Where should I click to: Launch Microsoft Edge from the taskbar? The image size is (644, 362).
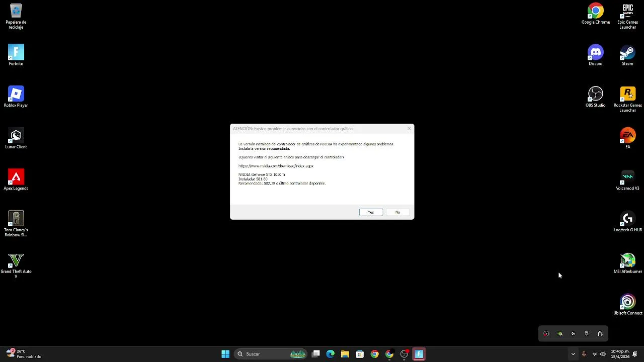[331, 354]
